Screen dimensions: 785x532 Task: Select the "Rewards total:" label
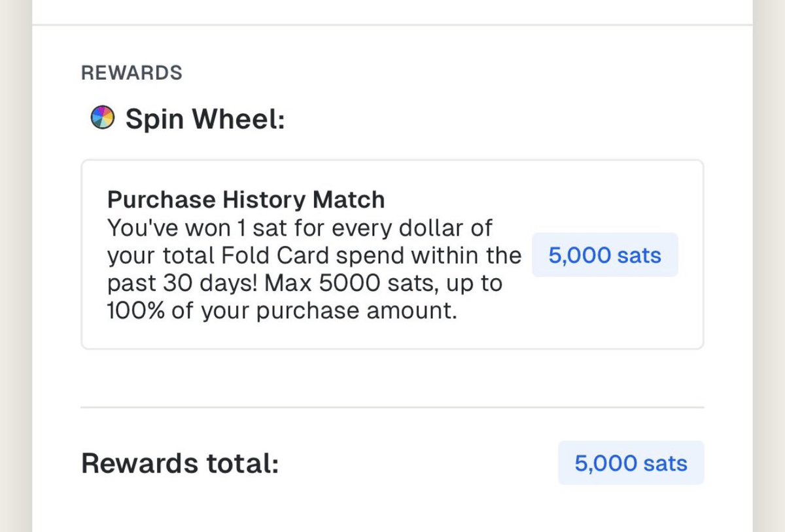point(180,463)
